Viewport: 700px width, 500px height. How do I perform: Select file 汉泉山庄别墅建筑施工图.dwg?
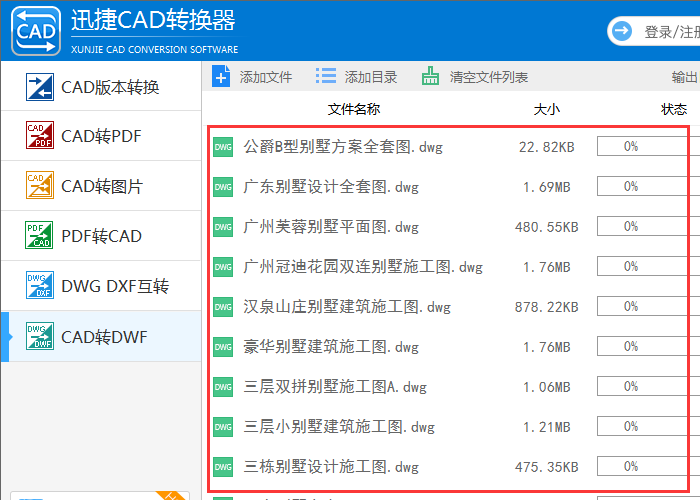click(x=347, y=307)
